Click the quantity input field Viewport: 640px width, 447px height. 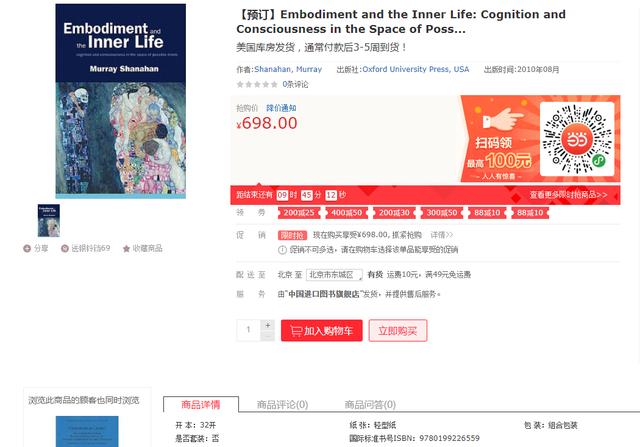pos(249,330)
